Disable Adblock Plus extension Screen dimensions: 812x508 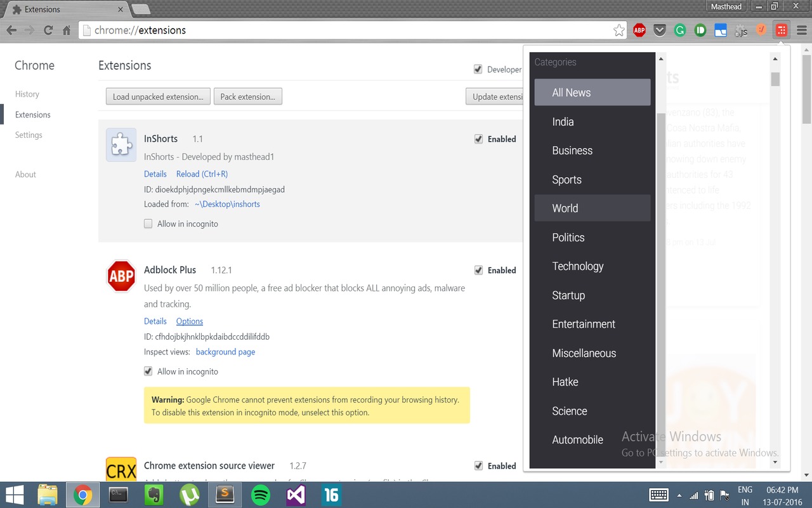click(478, 270)
